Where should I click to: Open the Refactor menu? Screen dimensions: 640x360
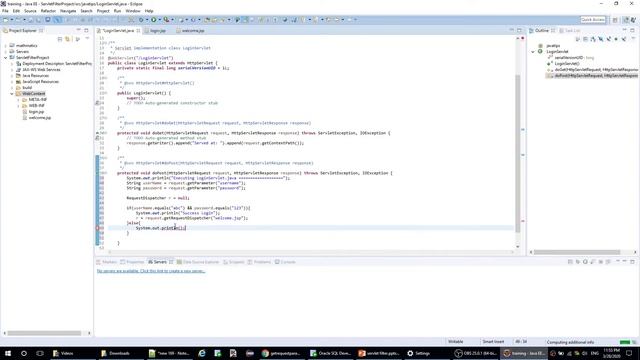(x=48, y=11)
